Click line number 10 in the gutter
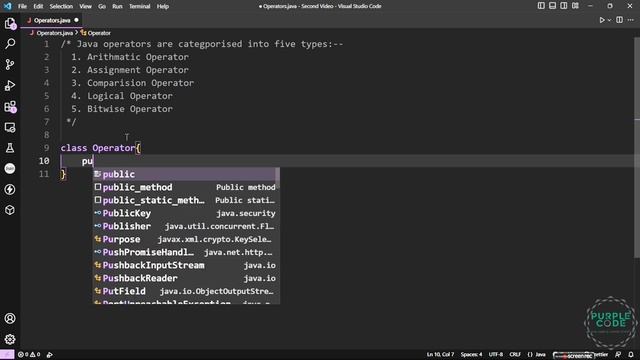 [x=44, y=161]
